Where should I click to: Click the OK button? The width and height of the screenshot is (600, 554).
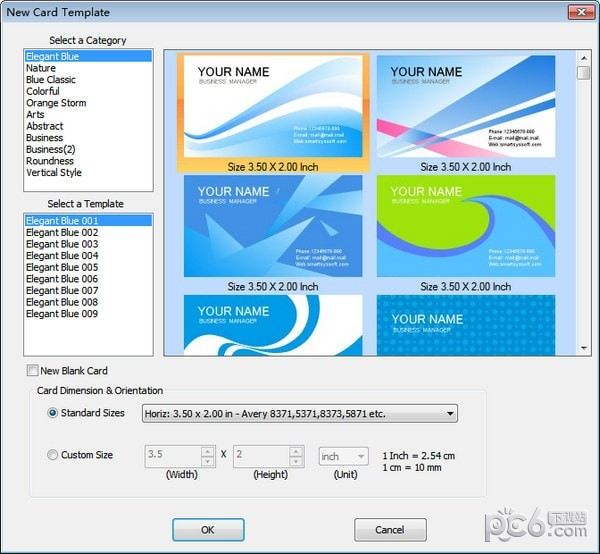[x=208, y=530]
